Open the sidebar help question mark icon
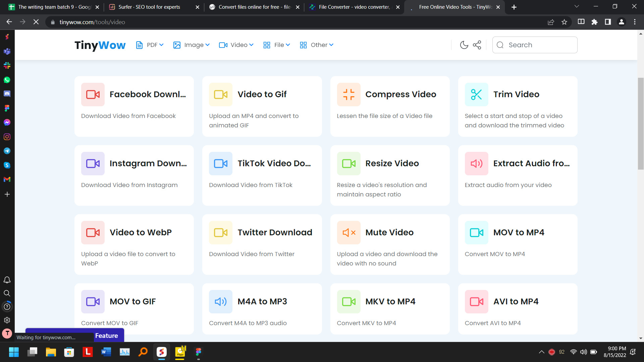The height and width of the screenshot is (362, 644). 7,307
